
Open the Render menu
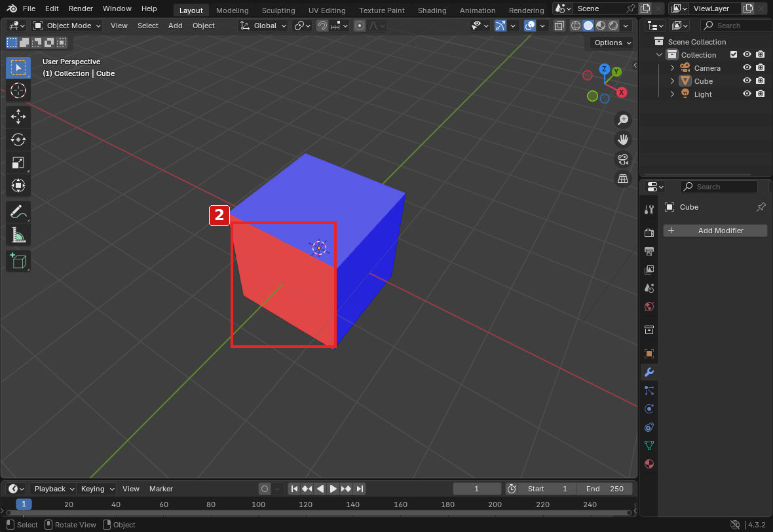(81, 9)
